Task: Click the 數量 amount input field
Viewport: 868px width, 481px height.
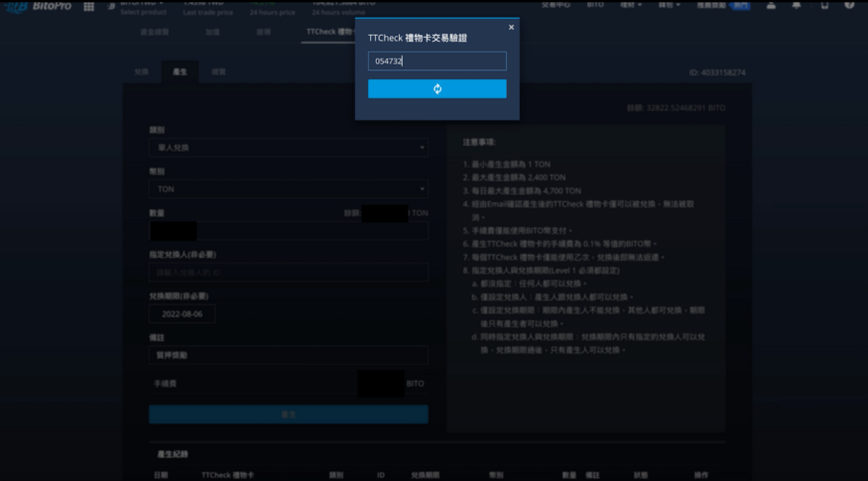Action: 289,231
